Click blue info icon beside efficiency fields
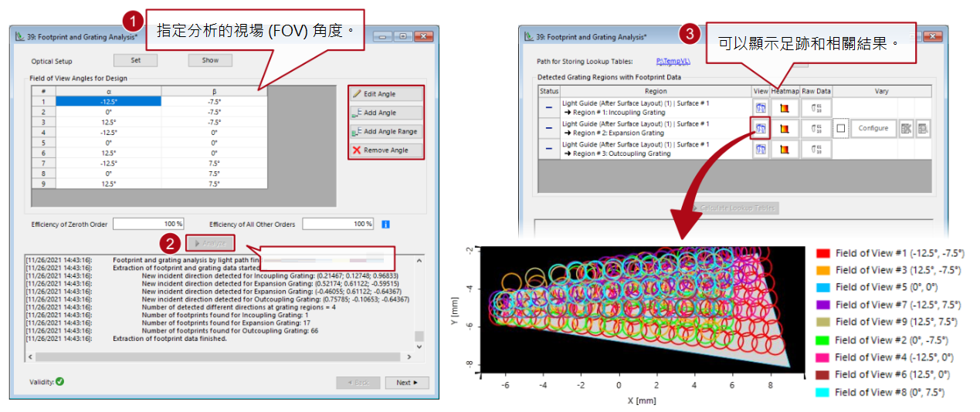 pyautogui.click(x=386, y=225)
